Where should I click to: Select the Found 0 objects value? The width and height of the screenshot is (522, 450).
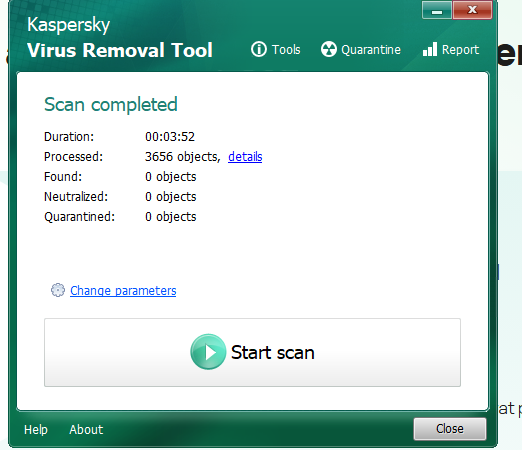click(x=170, y=177)
